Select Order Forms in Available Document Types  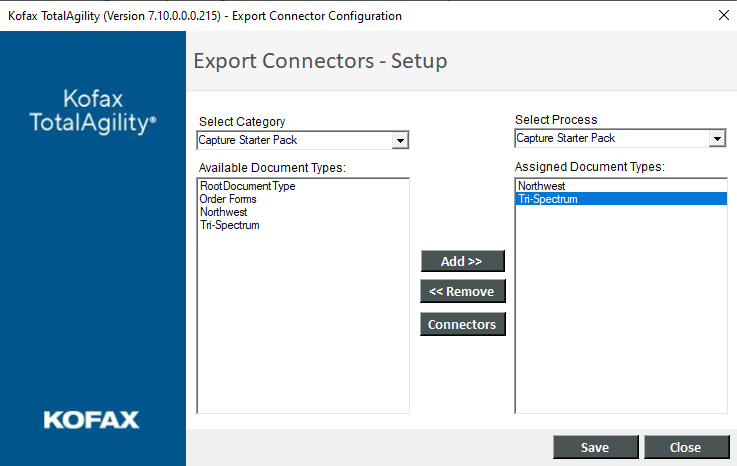pos(228,199)
